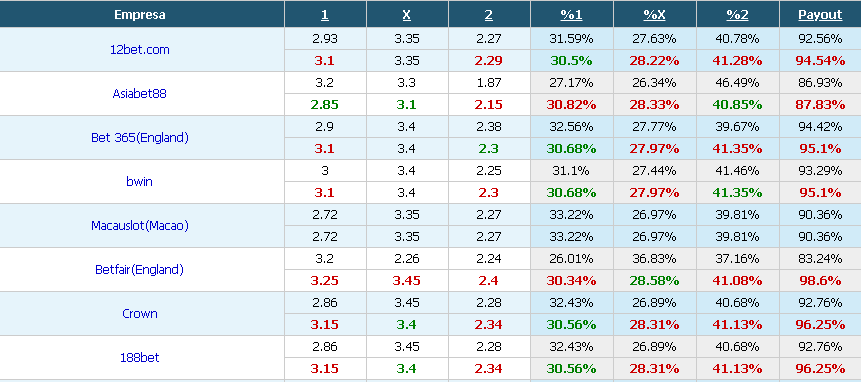This screenshot has width=861, height=382.
Task: Open the 188bet bookmaker link
Action: (139, 357)
